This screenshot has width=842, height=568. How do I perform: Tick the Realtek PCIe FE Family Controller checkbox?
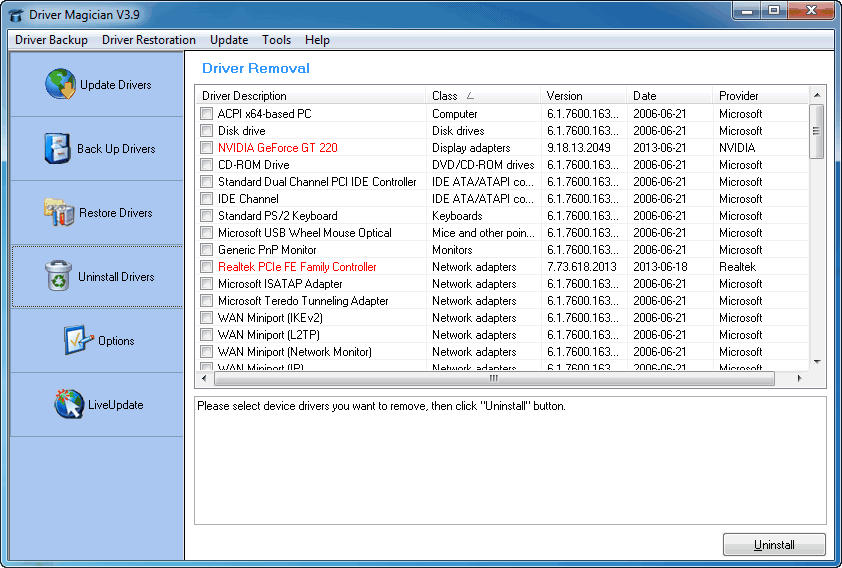(206, 267)
